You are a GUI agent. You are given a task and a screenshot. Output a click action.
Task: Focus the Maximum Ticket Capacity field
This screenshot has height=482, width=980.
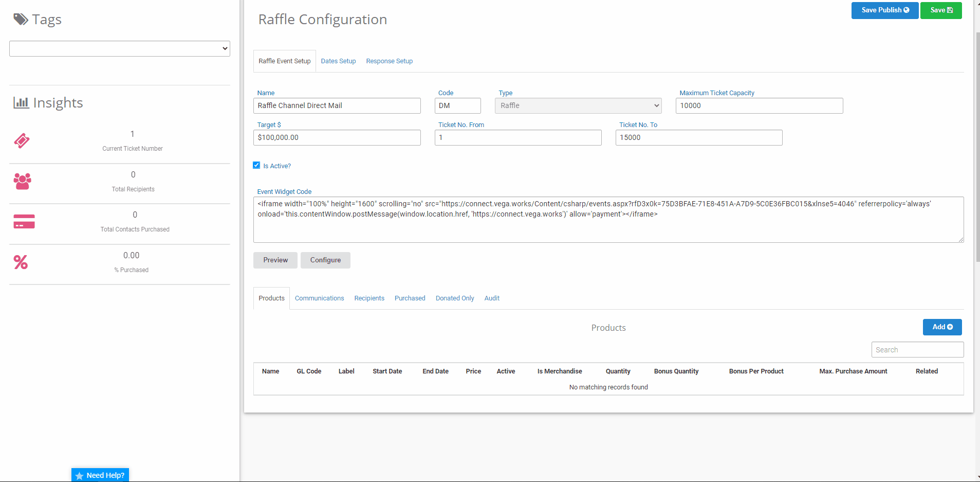760,105
